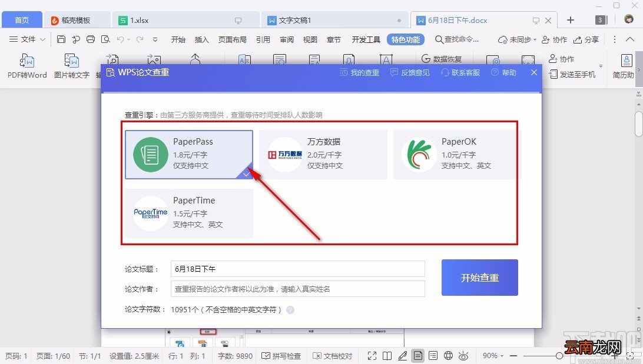Click the 数据恢复 ribbon button
Image resolution: width=643 pixels, height=364 pixels.
(x=442, y=59)
